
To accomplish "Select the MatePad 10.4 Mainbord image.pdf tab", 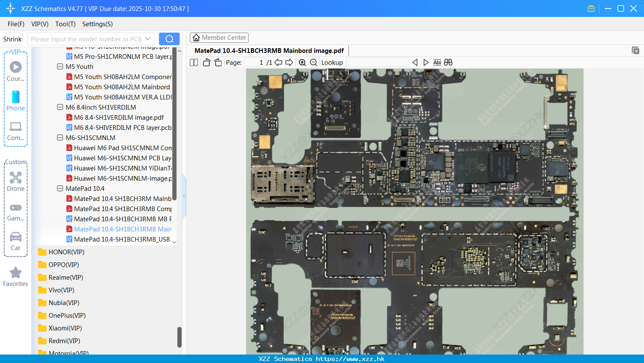I will pos(269,50).
